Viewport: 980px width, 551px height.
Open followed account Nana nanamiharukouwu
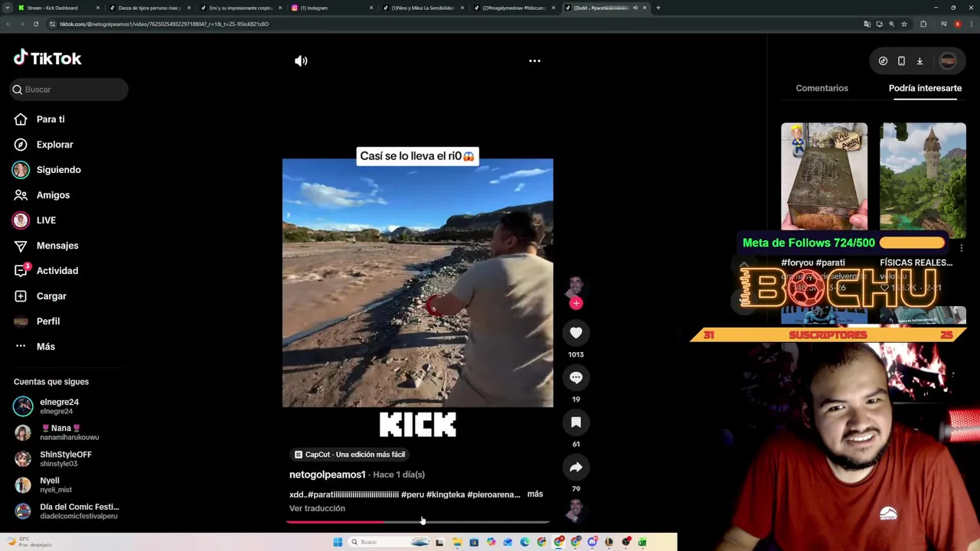[69, 432]
